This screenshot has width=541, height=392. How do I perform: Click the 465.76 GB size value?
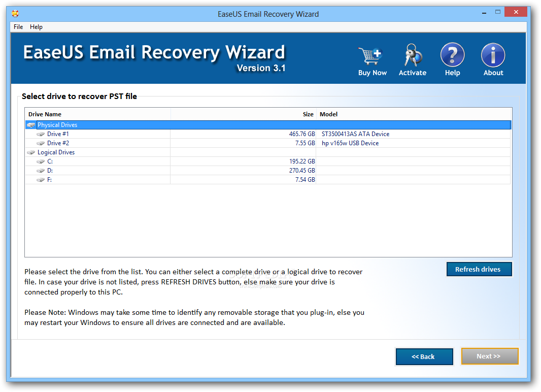(302, 134)
